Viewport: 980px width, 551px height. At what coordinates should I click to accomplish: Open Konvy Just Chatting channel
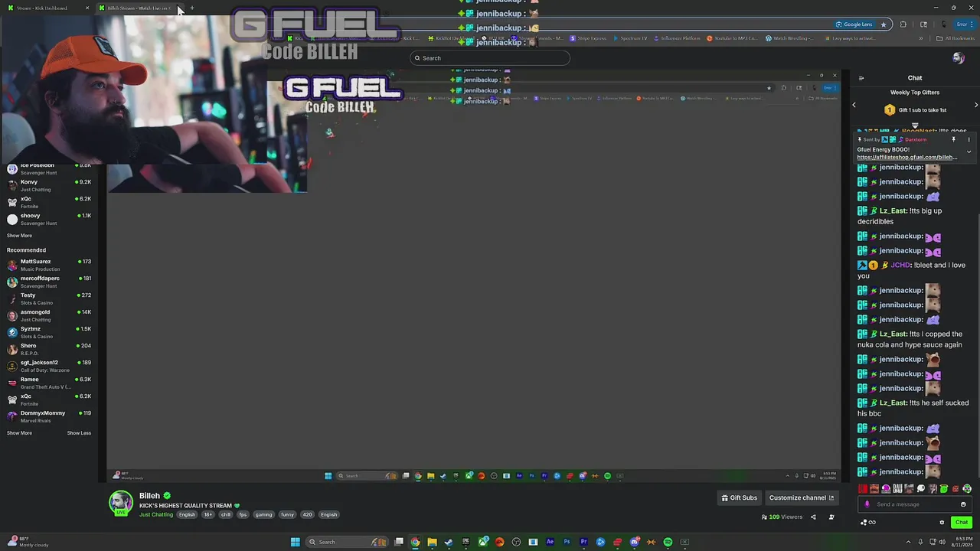[49, 185]
